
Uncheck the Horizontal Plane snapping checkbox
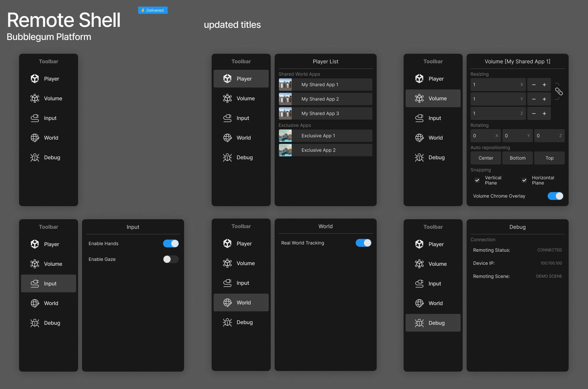[x=524, y=180]
